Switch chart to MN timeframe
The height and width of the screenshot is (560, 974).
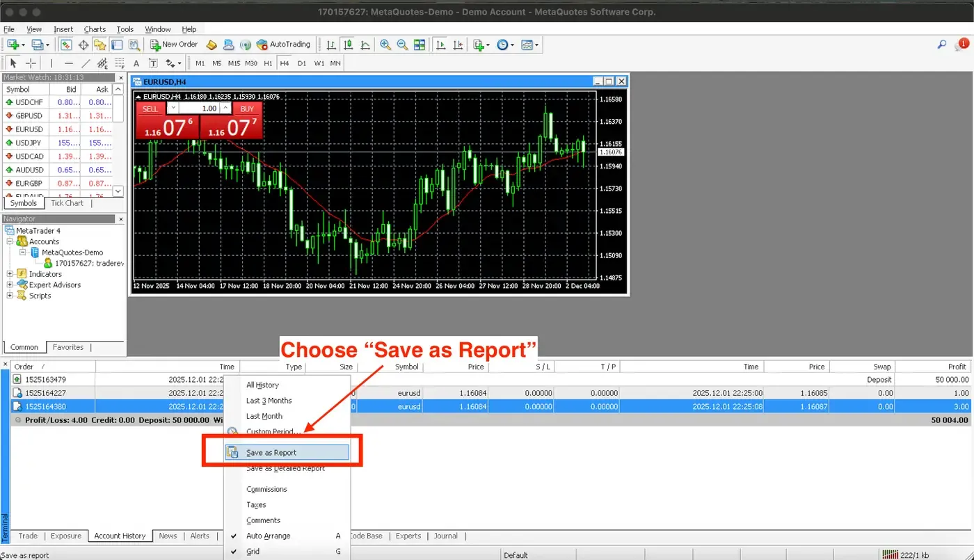(x=335, y=63)
